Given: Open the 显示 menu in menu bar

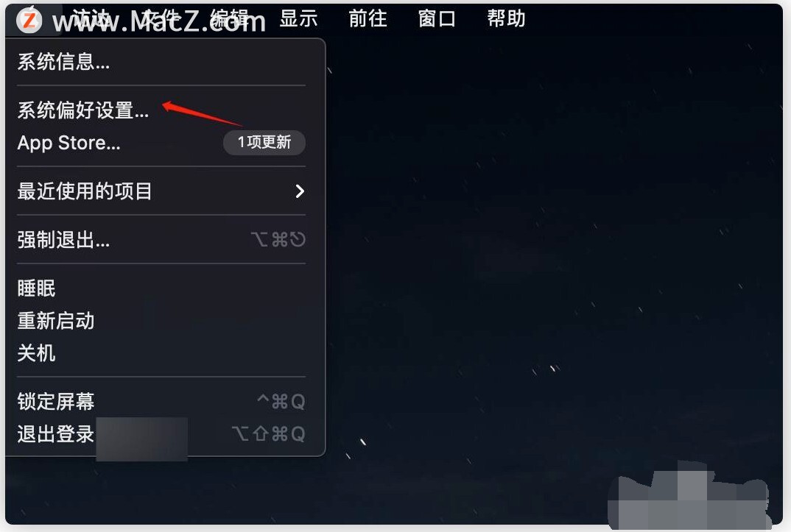Looking at the screenshot, I should pos(298,19).
